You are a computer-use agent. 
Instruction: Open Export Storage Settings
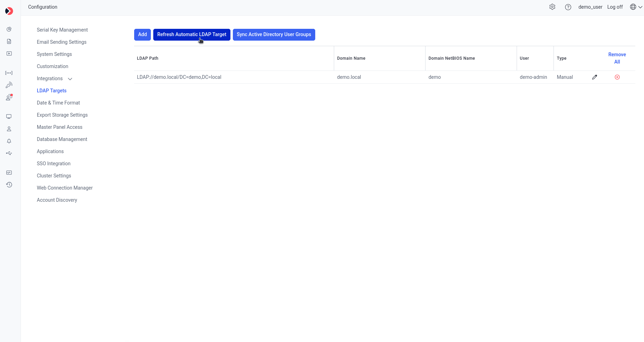tap(62, 115)
